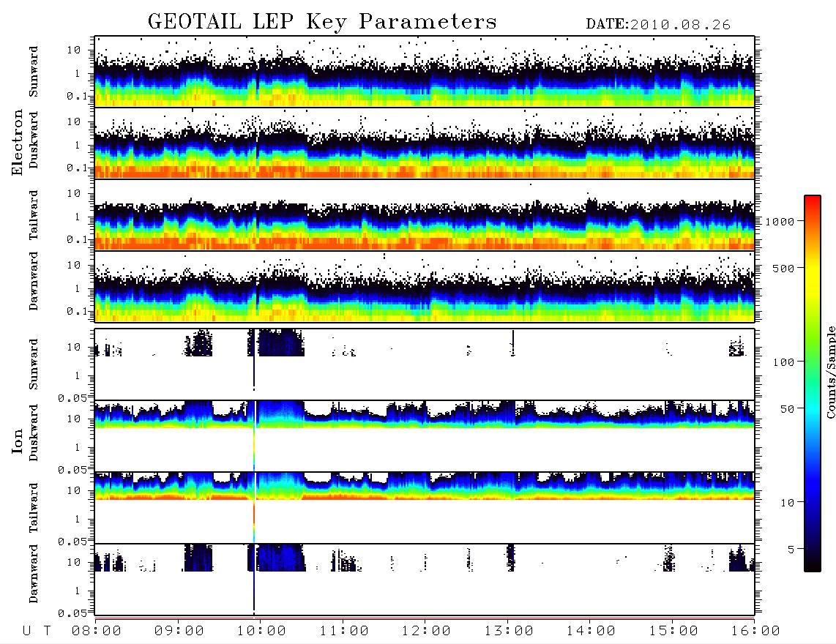Click the Ion group axis label

coord(17,441)
